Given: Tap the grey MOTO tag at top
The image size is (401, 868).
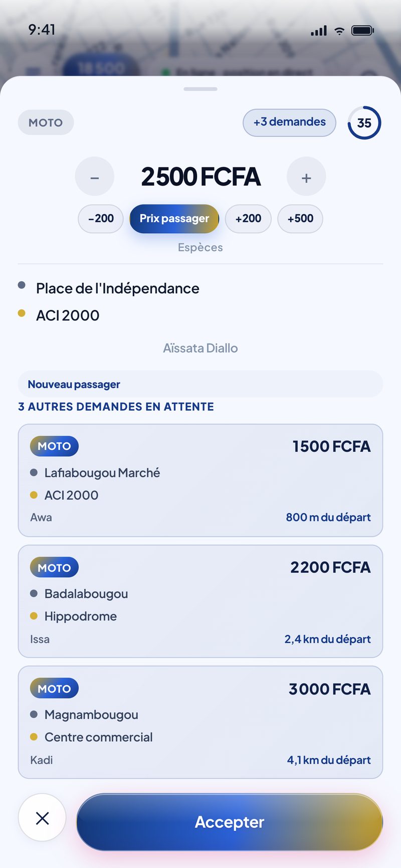Looking at the screenshot, I should coord(46,123).
